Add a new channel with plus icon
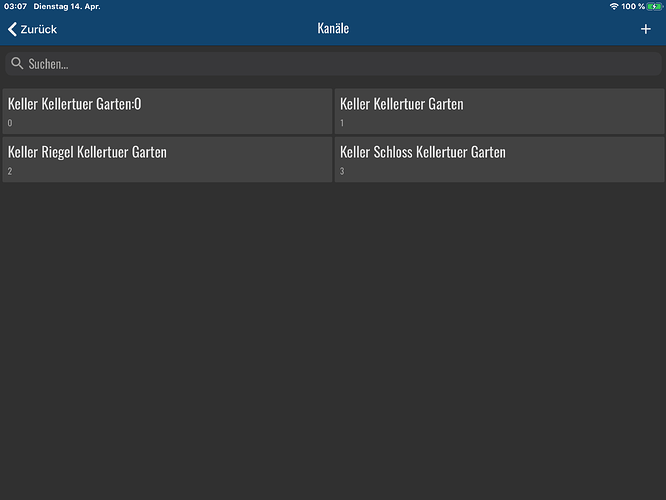 click(645, 29)
